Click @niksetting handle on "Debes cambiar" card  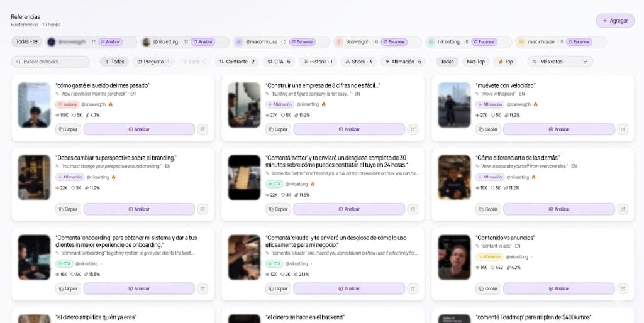pos(98,177)
